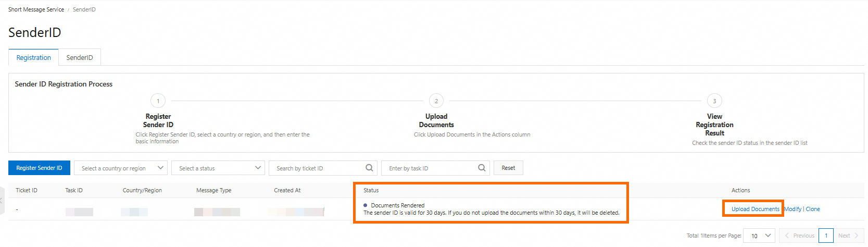The height and width of the screenshot is (247, 868).
Task: Click the Message Type column header
Action: click(213, 190)
